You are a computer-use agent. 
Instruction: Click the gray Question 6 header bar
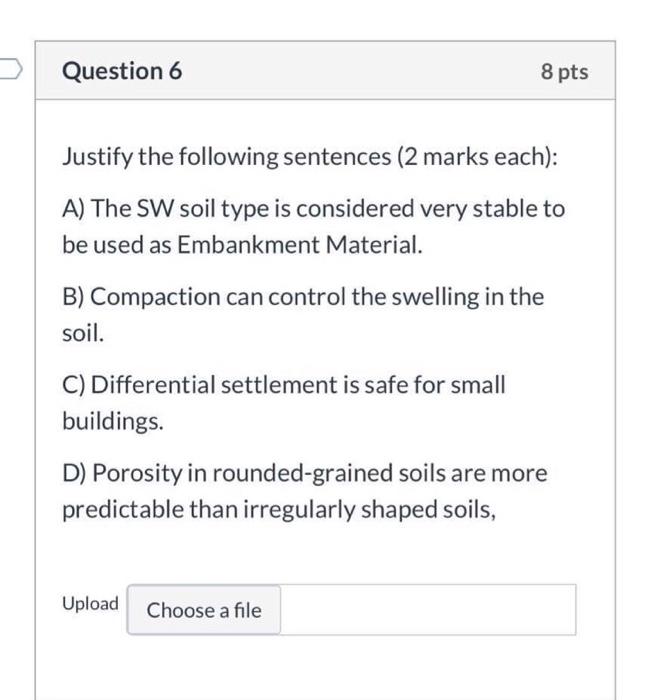[x=325, y=71]
